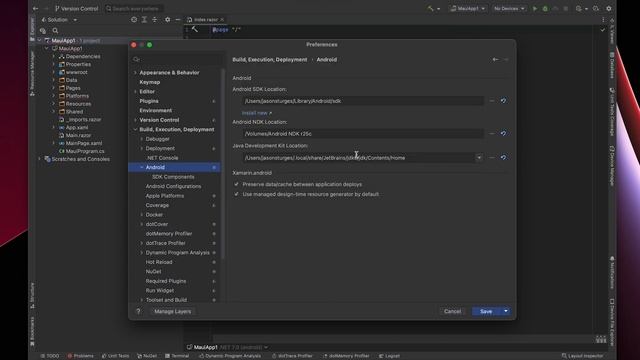Open the No Devices selector dropdown
This screenshot has width=640, height=360.
pyautogui.click(x=509, y=9)
